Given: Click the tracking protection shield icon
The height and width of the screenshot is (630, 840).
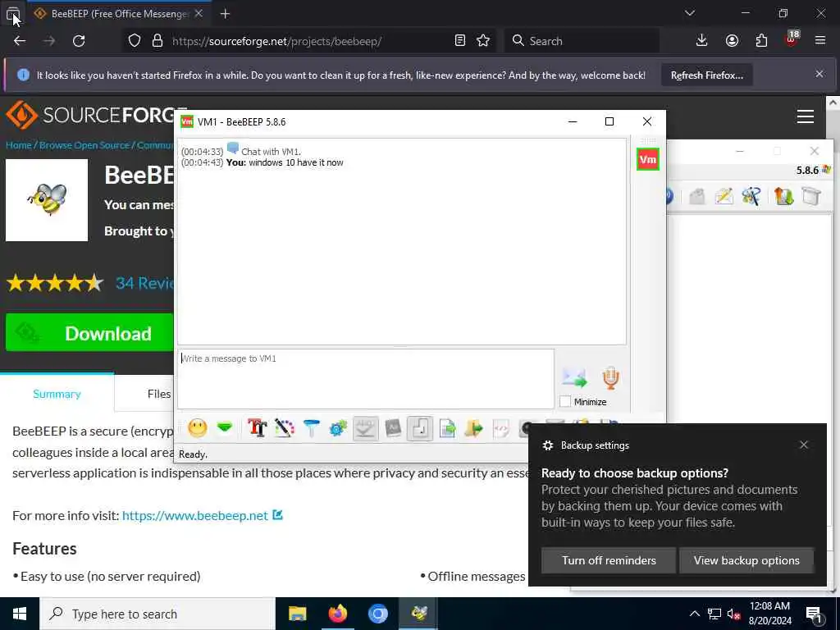Looking at the screenshot, I should [135, 41].
